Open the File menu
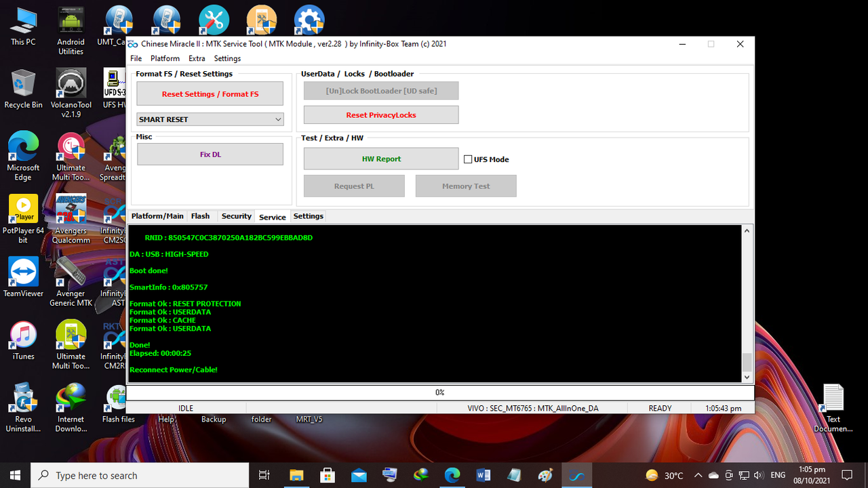Screen dimensions: 868x488 pos(136,58)
